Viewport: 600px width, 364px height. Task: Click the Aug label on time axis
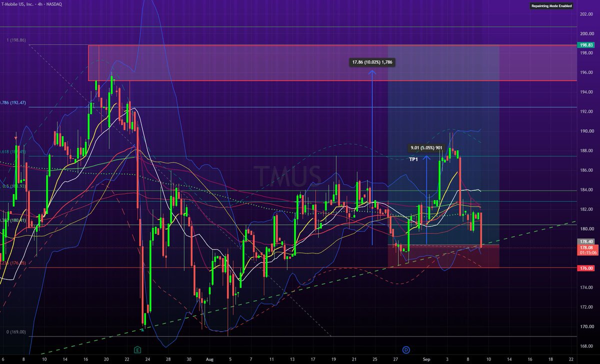click(x=210, y=359)
